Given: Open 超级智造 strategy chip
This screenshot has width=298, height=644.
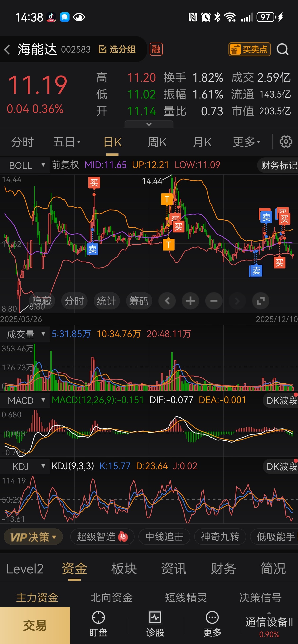Looking at the screenshot, I should 102,537.
